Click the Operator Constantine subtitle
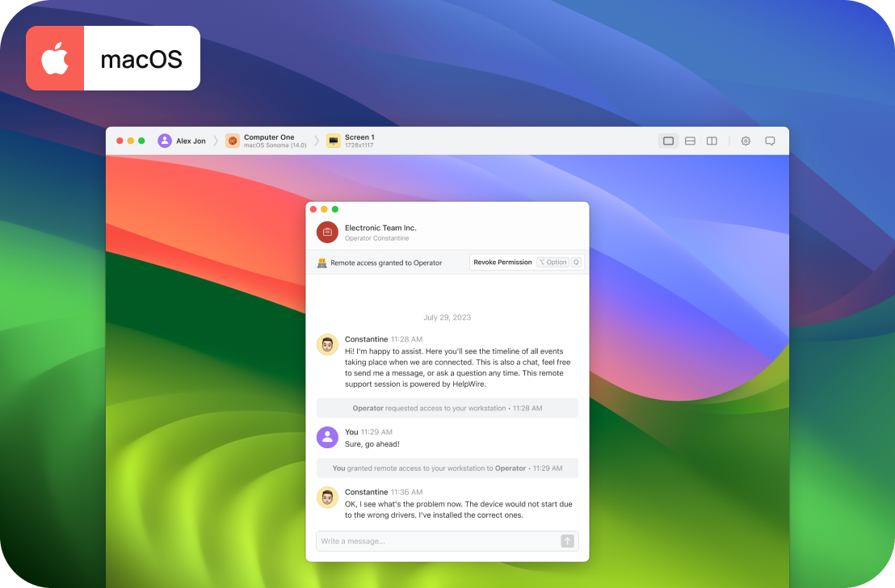Image resolution: width=895 pixels, height=588 pixels. 376,238
